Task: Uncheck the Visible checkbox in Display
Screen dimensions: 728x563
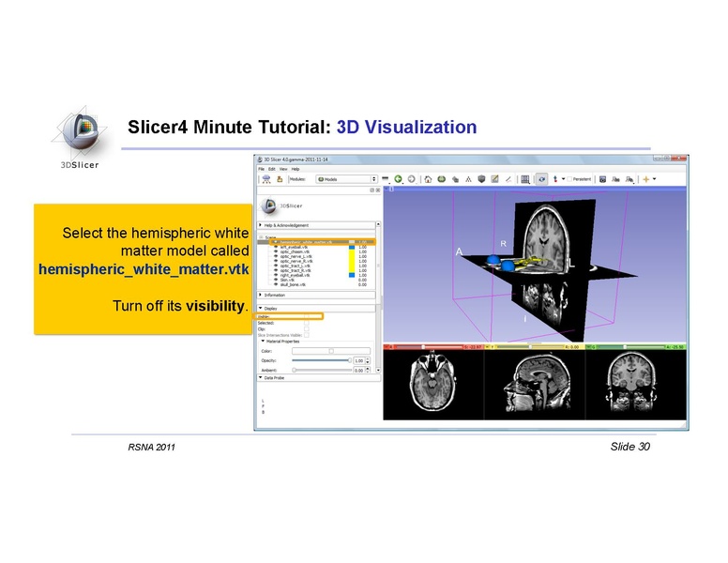Action: tap(307, 317)
